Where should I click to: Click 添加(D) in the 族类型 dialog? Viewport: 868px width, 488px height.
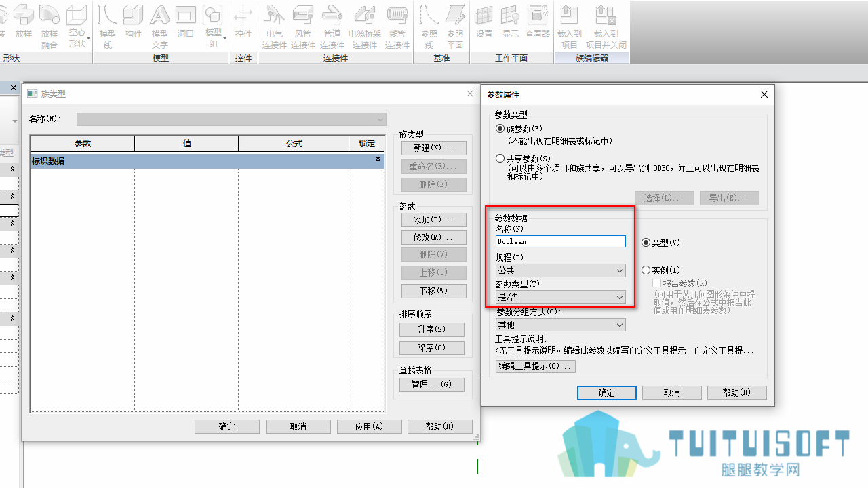433,220
